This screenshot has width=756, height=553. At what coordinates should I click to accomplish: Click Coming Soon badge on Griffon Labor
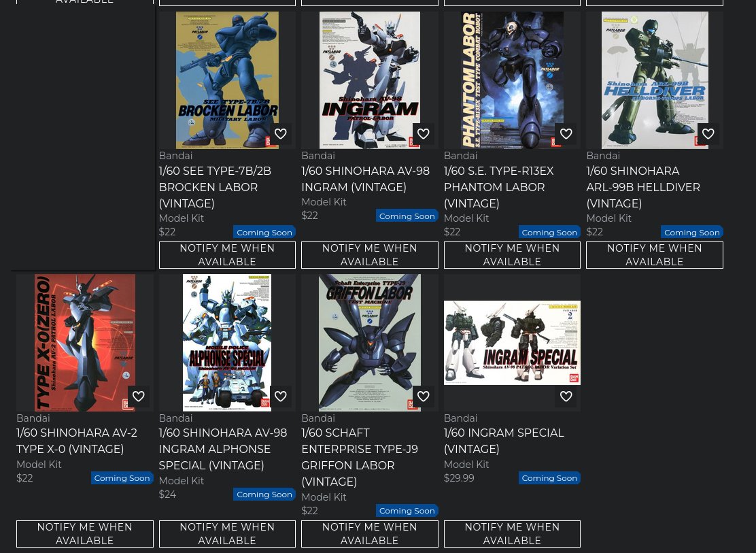pyautogui.click(x=407, y=511)
